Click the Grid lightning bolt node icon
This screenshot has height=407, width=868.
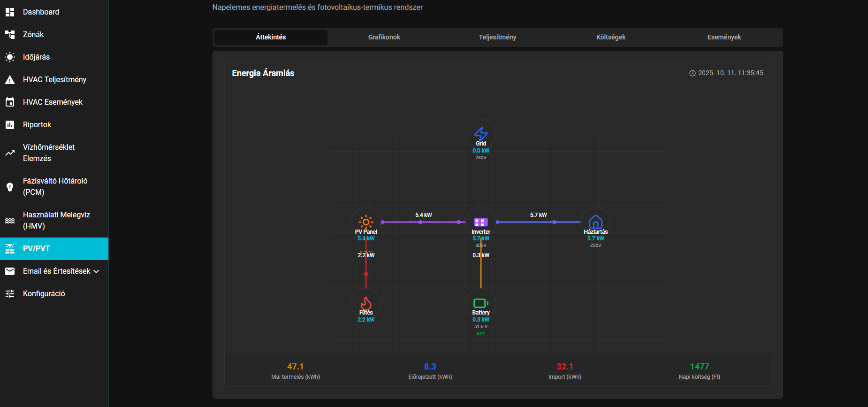pos(481,134)
